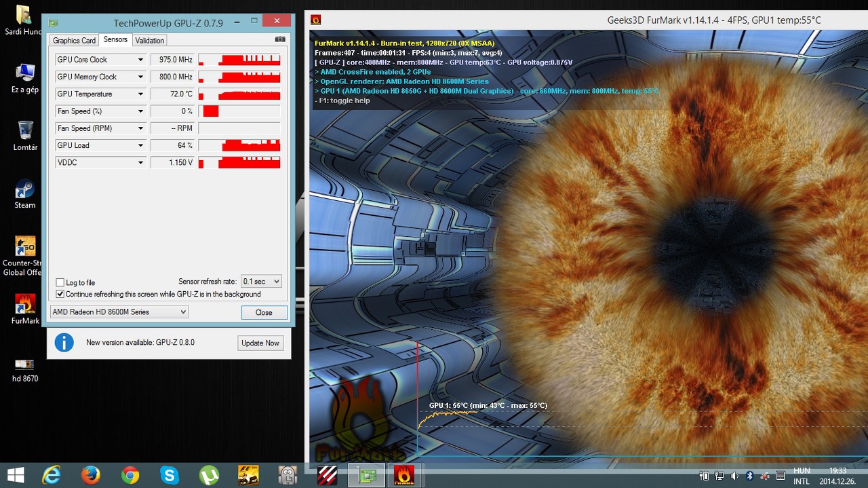Click the 64 % GPU load value
This screenshot has height=488, width=868.
coord(172,145)
